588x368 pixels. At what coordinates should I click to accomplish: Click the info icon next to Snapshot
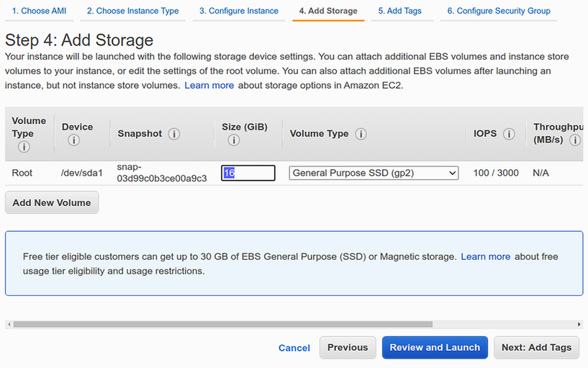(174, 134)
